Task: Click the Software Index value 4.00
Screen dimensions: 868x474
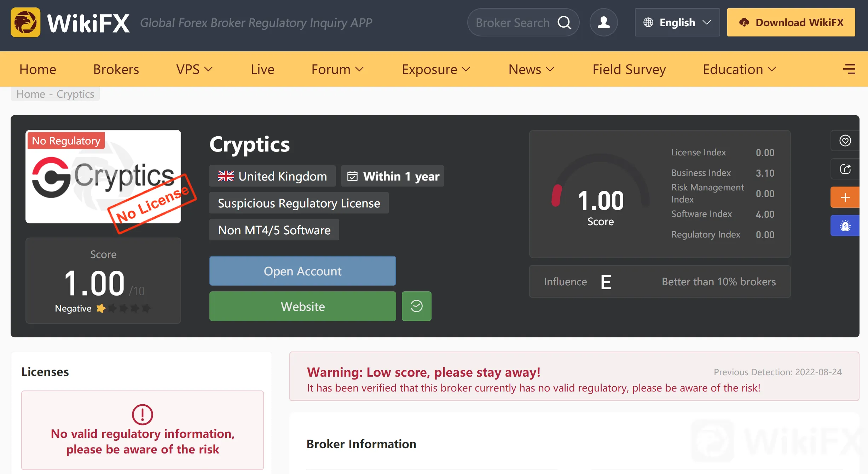Action: tap(765, 214)
